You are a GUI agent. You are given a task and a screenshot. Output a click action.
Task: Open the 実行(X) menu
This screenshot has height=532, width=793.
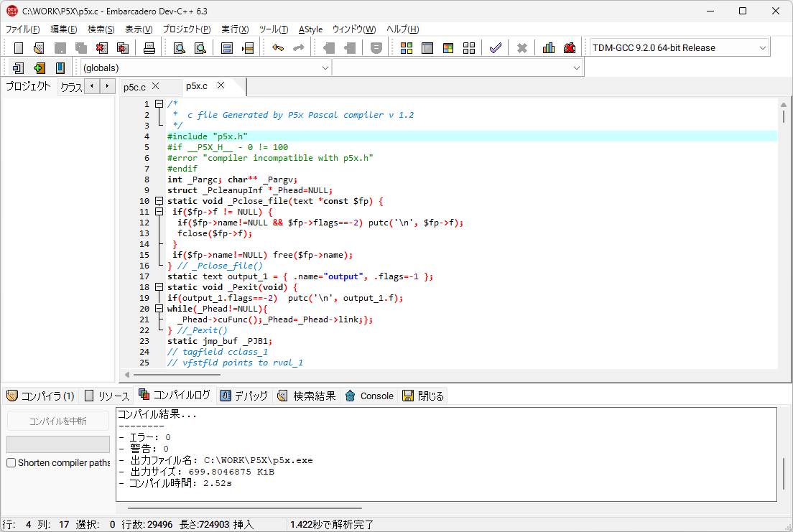235,29
